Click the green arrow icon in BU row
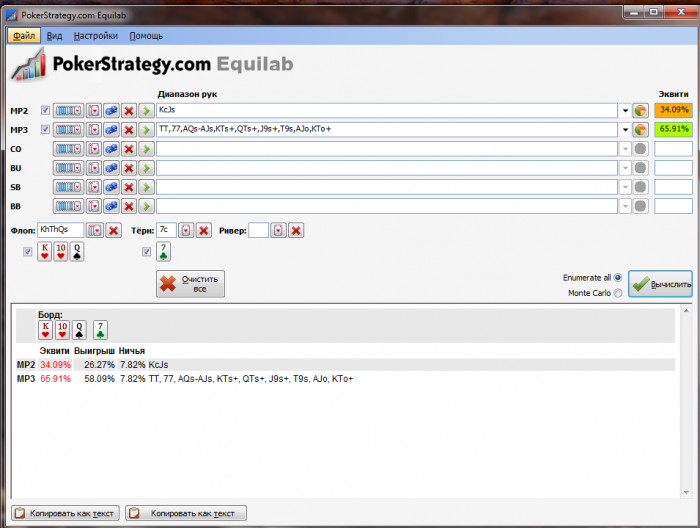700x528 pixels. click(146, 168)
